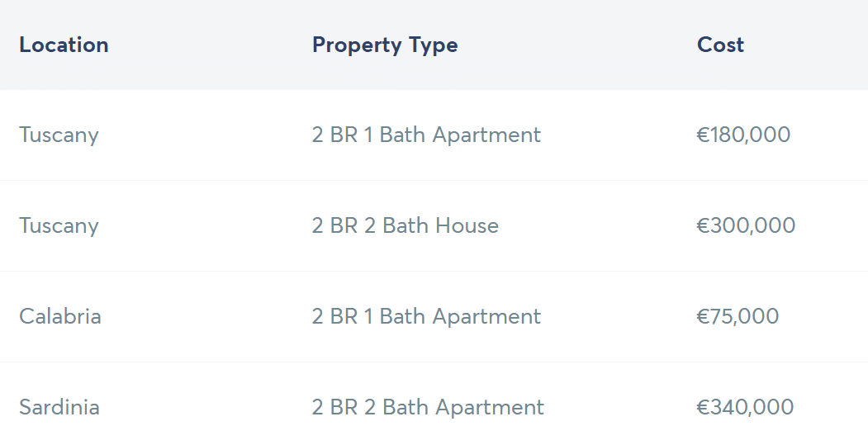
Task: Select the €75,000 cost cell
Action: point(738,316)
